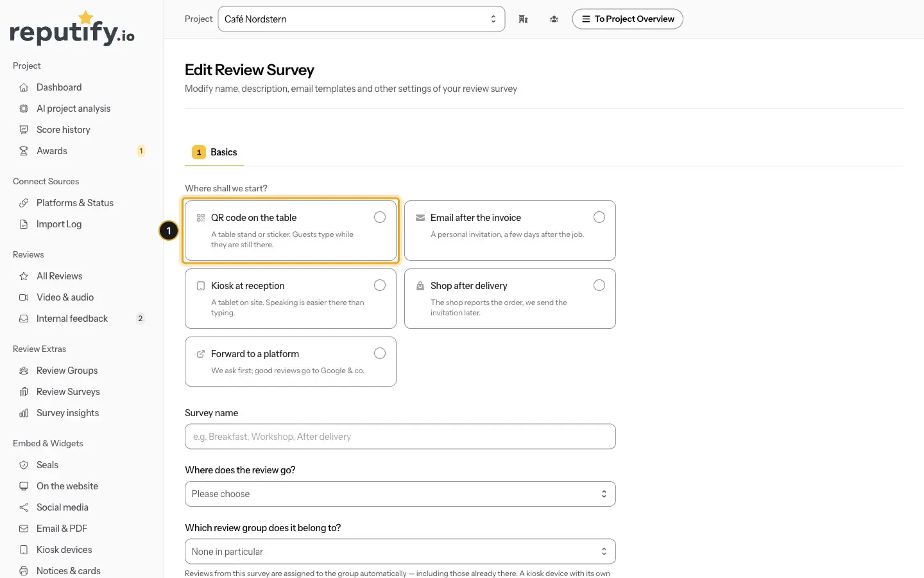
Task: Open Notices & cards in the sidebar
Action: tap(69, 571)
